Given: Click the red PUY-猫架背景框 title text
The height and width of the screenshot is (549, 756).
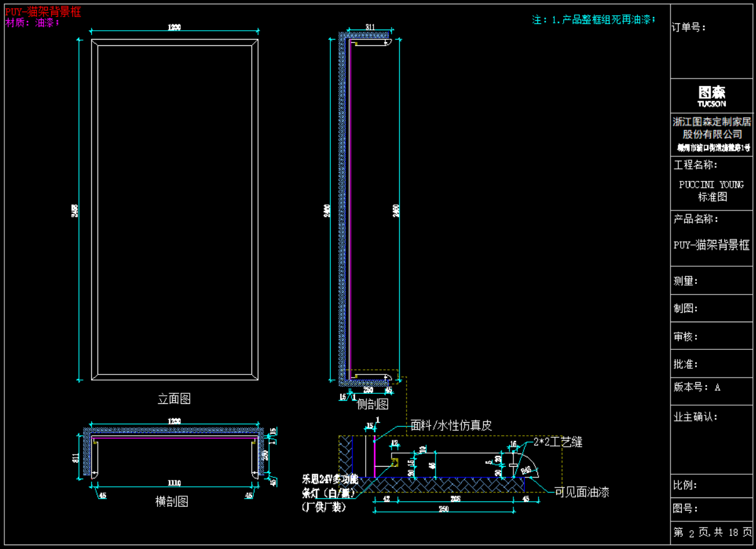Looking at the screenshot, I should click(x=43, y=12).
